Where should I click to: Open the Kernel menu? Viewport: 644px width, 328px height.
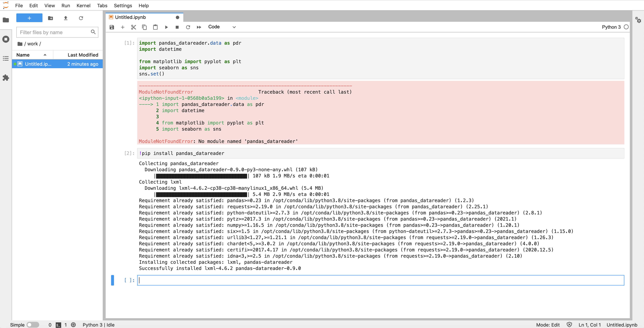(83, 5)
